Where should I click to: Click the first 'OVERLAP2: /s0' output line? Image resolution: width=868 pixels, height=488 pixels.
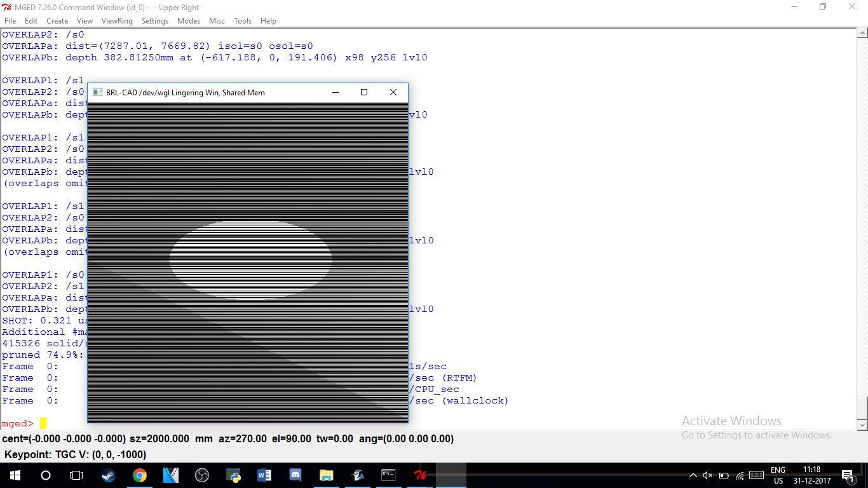point(43,34)
